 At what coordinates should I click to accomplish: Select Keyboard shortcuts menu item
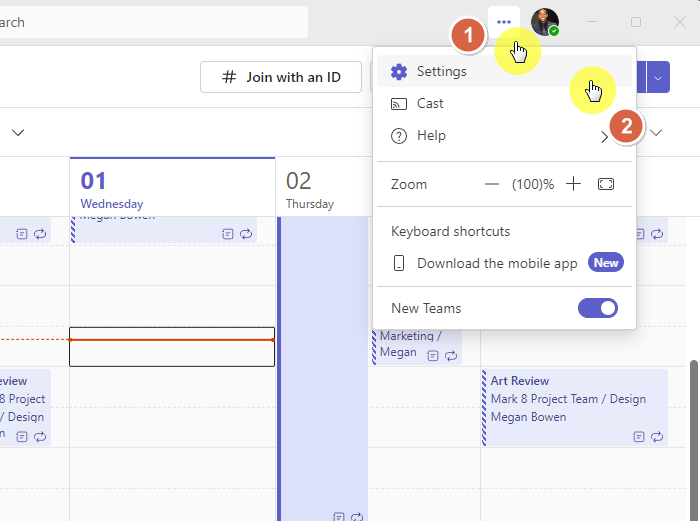click(x=450, y=231)
